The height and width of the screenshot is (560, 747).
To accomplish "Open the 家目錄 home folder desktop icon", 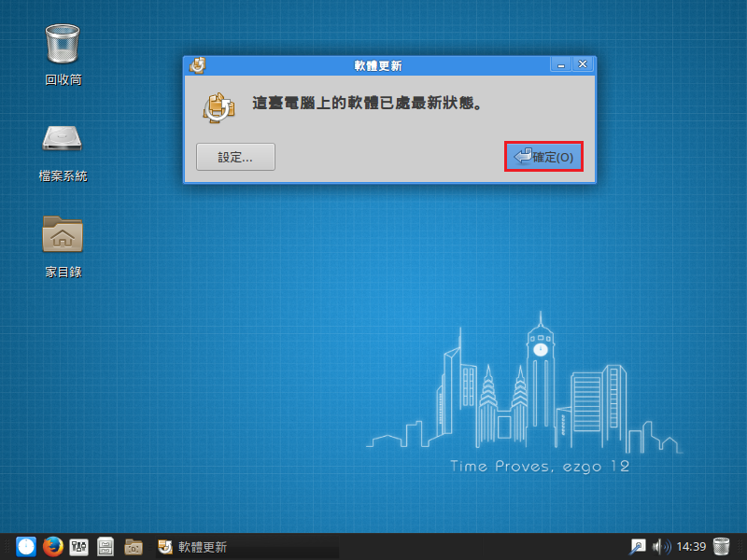I will [x=63, y=246].
